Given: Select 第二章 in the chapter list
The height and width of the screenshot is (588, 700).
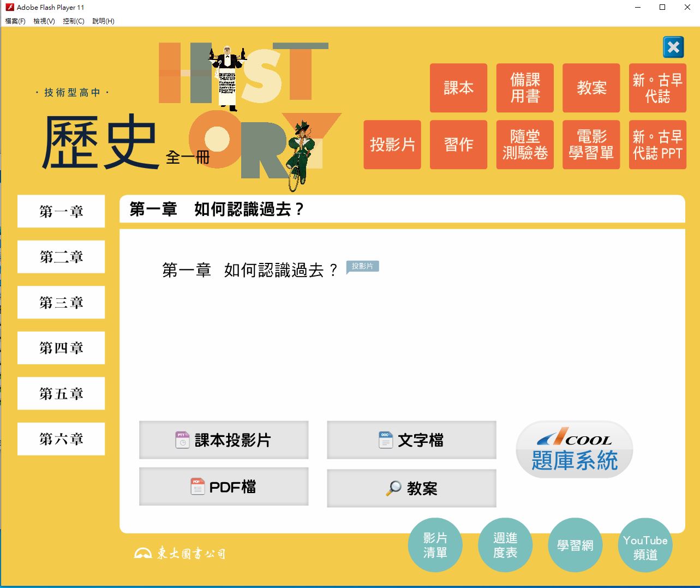Looking at the screenshot, I should (x=61, y=257).
